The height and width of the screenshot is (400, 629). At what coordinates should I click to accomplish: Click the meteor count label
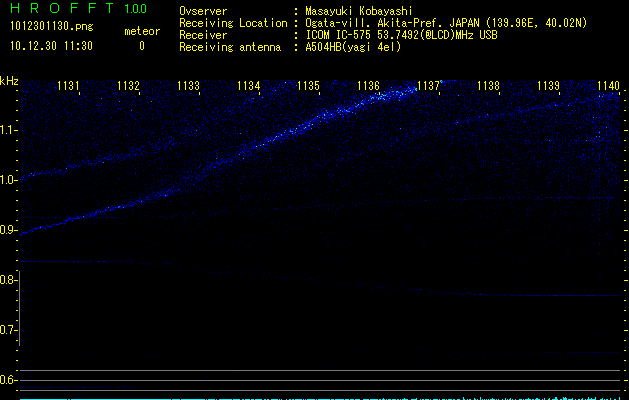coord(142,31)
